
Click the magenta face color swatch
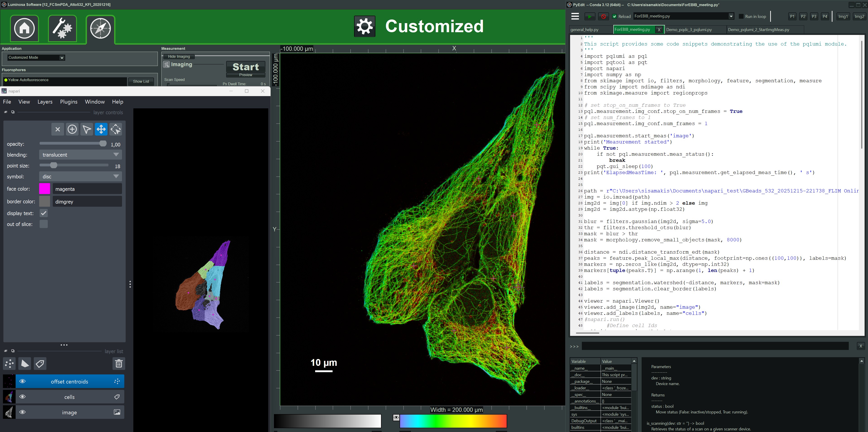pos(44,189)
